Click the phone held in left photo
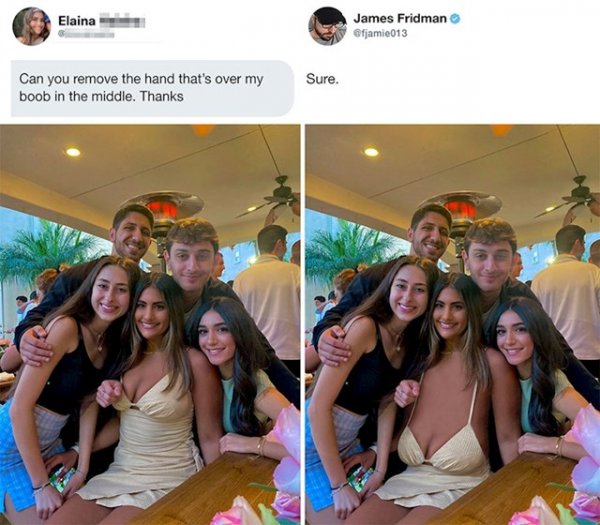Viewport: 600px width, 525px height. [63, 478]
